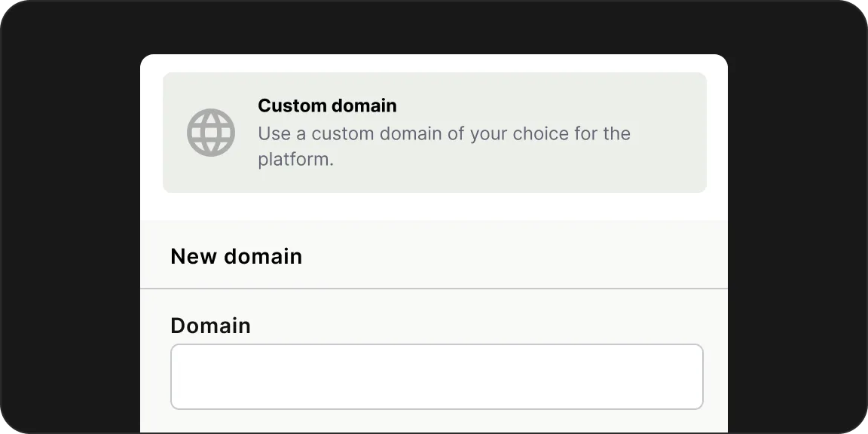Click the Custom domain heading
868x434 pixels.
tap(327, 105)
